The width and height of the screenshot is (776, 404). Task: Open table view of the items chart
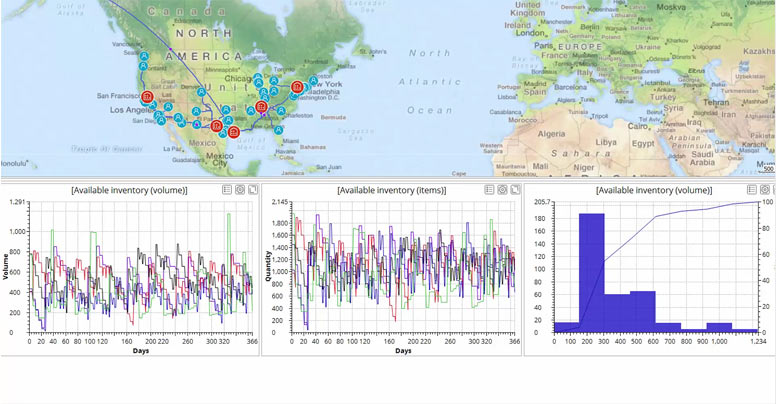pos(489,190)
